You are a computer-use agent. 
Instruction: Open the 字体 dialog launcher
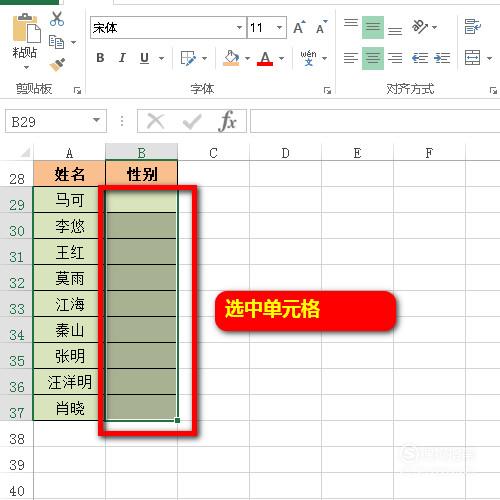pyautogui.click(x=327, y=90)
